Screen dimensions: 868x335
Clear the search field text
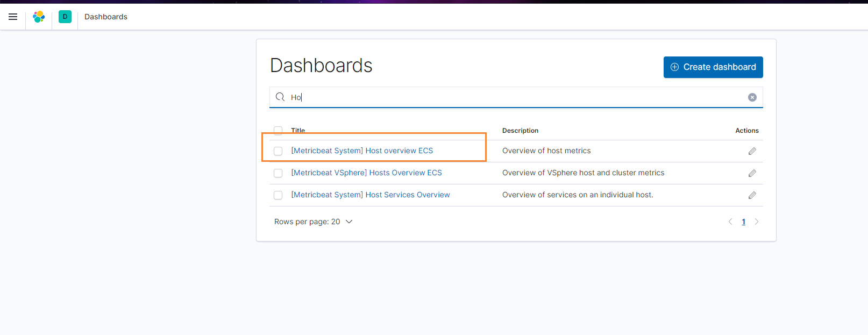point(752,97)
